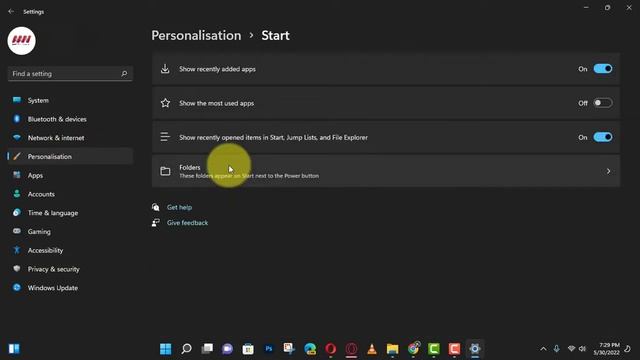Click the recently added apps download icon
640x360 pixels.
[x=165, y=69]
